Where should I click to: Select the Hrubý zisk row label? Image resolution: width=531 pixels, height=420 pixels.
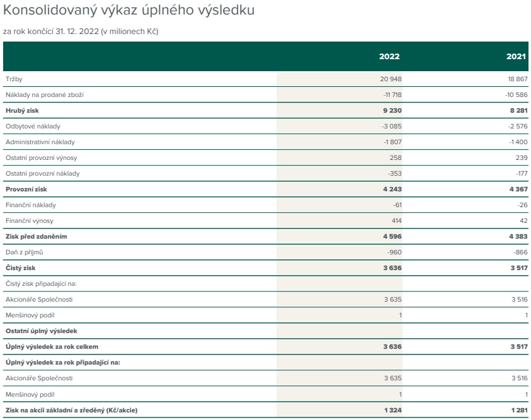[22, 111]
